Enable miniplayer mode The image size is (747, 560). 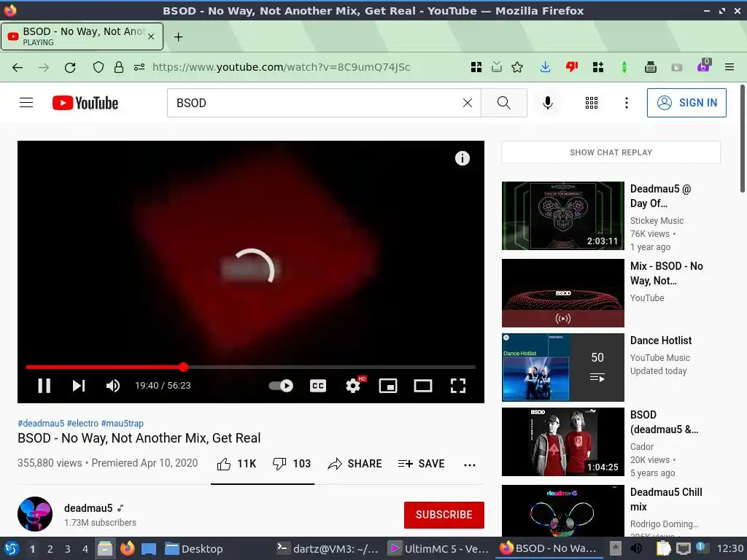pyautogui.click(x=388, y=385)
